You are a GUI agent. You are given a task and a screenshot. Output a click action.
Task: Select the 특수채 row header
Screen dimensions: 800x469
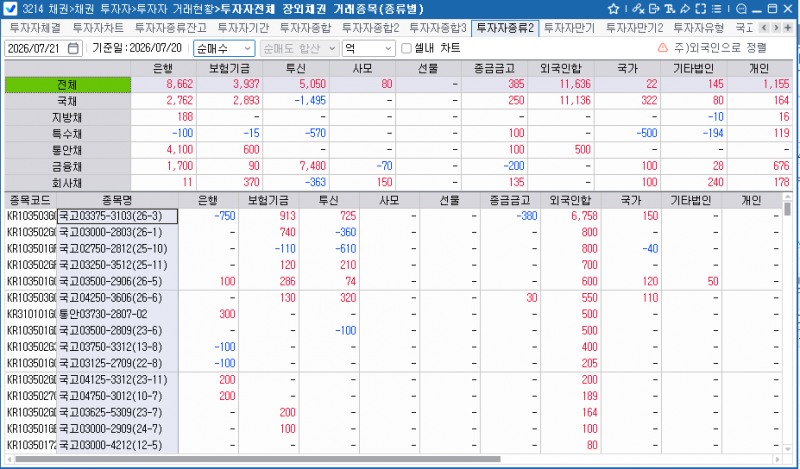(67, 133)
